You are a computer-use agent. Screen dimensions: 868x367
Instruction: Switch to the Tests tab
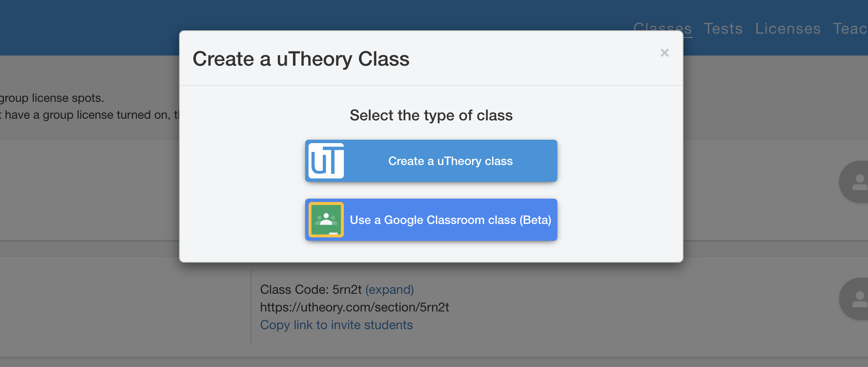click(x=723, y=29)
